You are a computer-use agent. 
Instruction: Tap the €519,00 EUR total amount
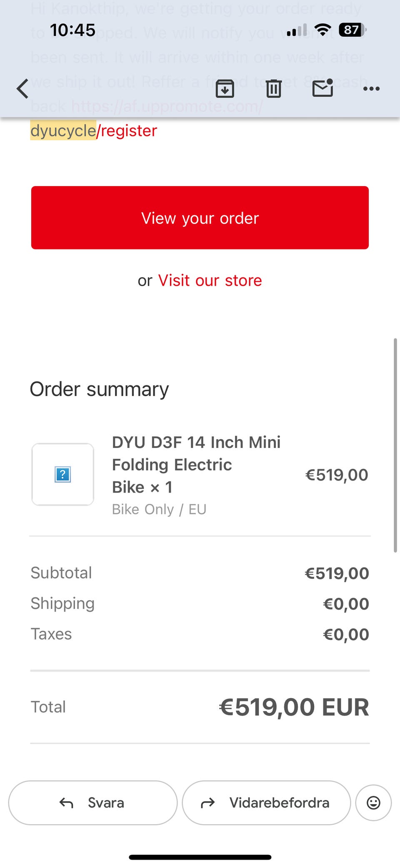(294, 707)
